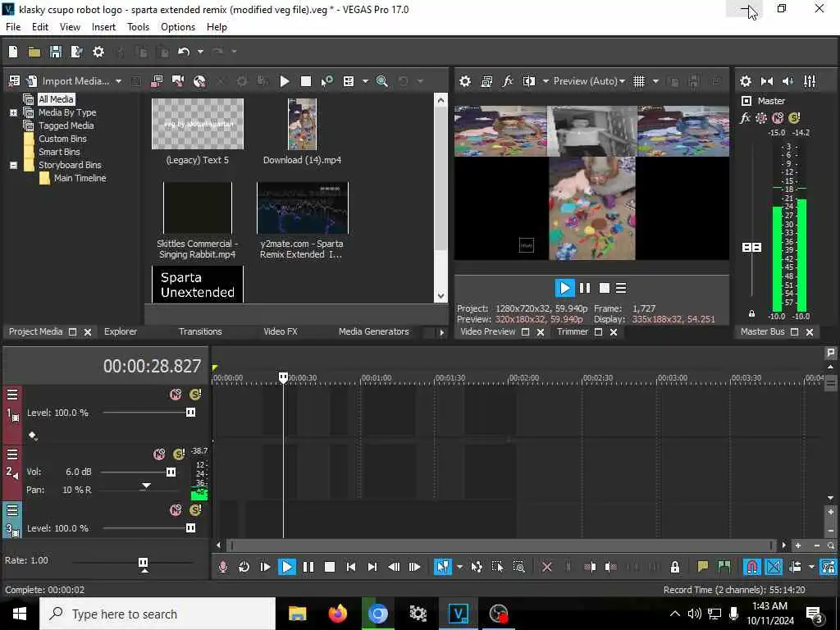Open the Undo history dropdown arrow
This screenshot has width=840, height=630.
coord(200,52)
